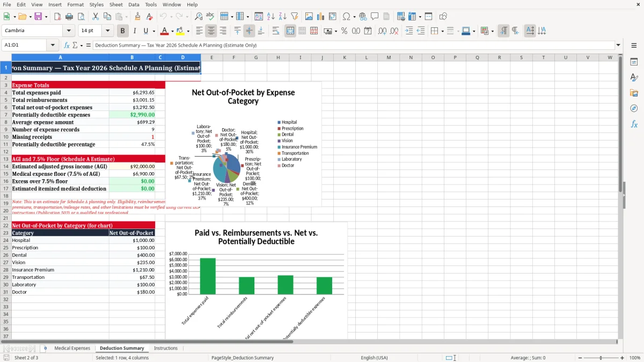Viewport: 644px width, 362px height.
Task: Open font color dropdown arrow
Action: coord(172,31)
